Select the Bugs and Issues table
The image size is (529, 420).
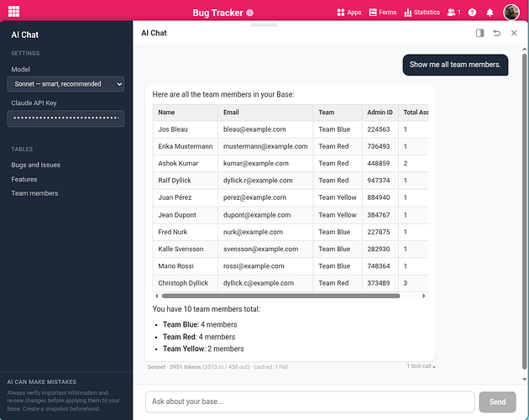[36, 165]
